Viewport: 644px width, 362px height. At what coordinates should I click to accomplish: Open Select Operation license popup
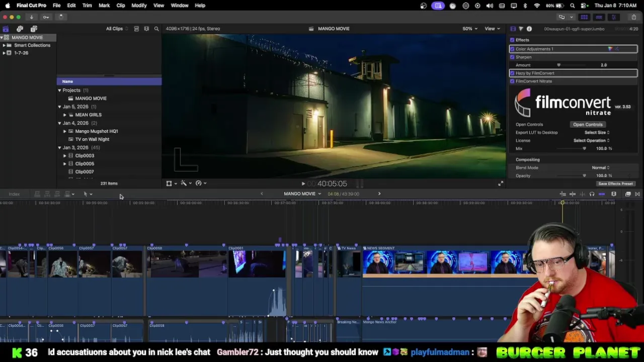[591, 140]
